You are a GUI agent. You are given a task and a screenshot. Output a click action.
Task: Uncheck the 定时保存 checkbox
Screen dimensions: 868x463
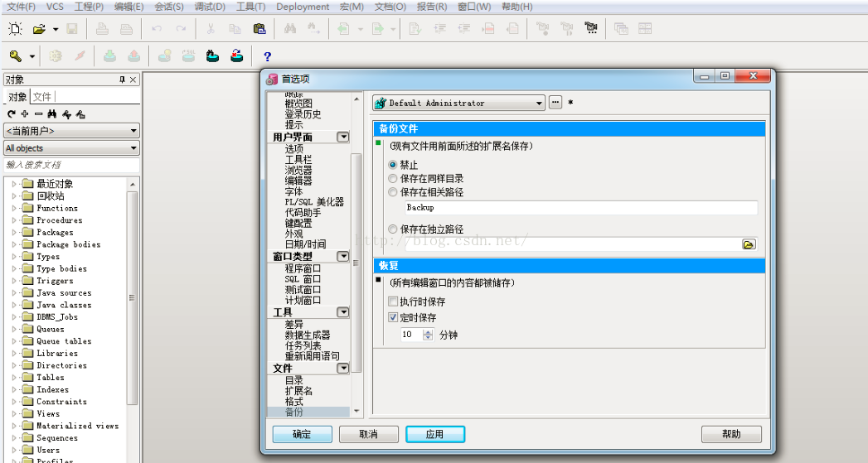[x=393, y=317]
